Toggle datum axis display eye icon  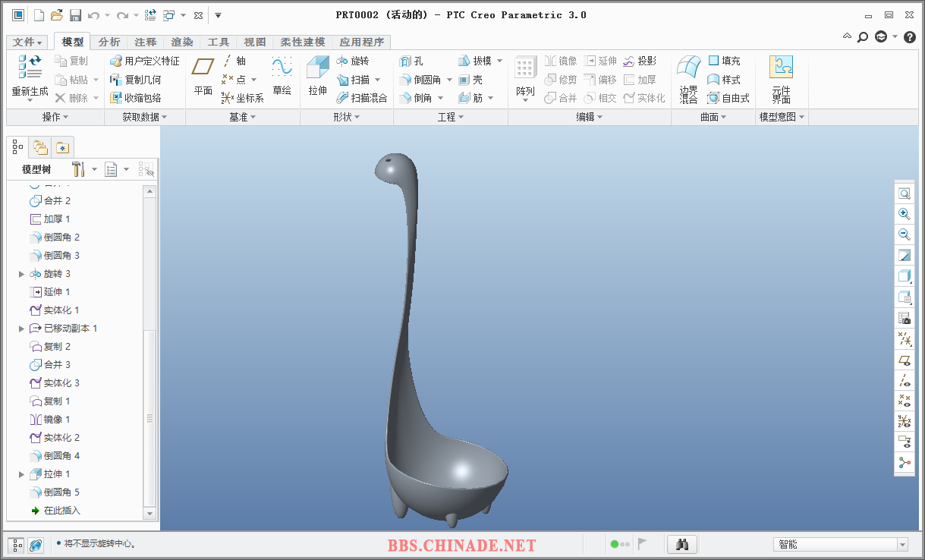click(x=904, y=380)
